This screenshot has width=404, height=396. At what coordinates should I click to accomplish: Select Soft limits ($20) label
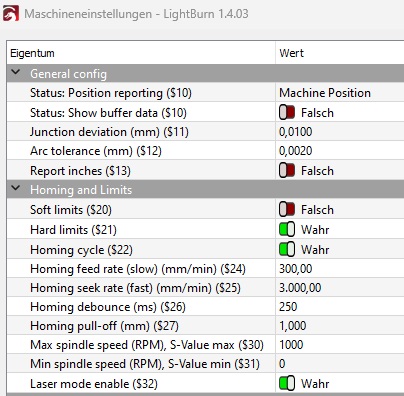71,210
